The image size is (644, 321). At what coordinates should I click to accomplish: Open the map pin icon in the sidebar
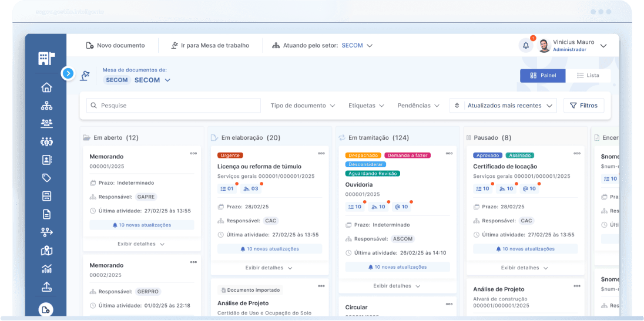(x=46, y=250)
